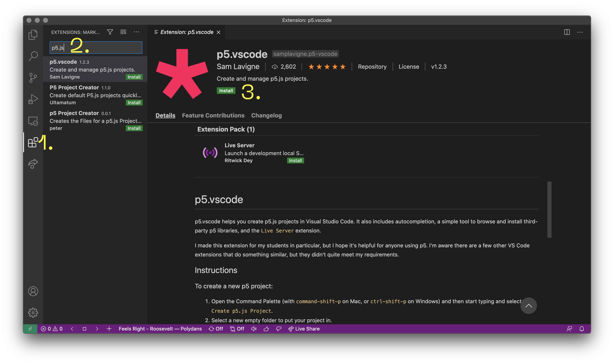The width and height of the screenshot is (614, 364).
Task: Click the readme scrollbar thumb
Action: (549, 210)
